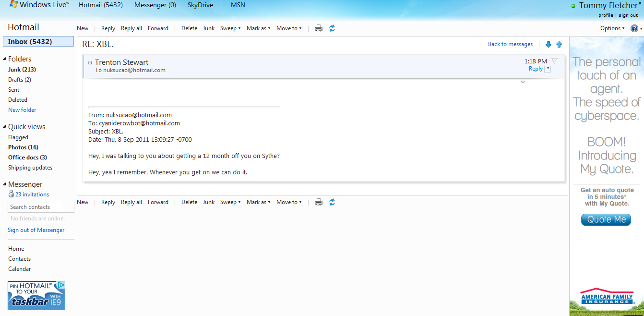Screen dimensions: 644x316
Task: Click the sign out link
Action: pos(628,15)
